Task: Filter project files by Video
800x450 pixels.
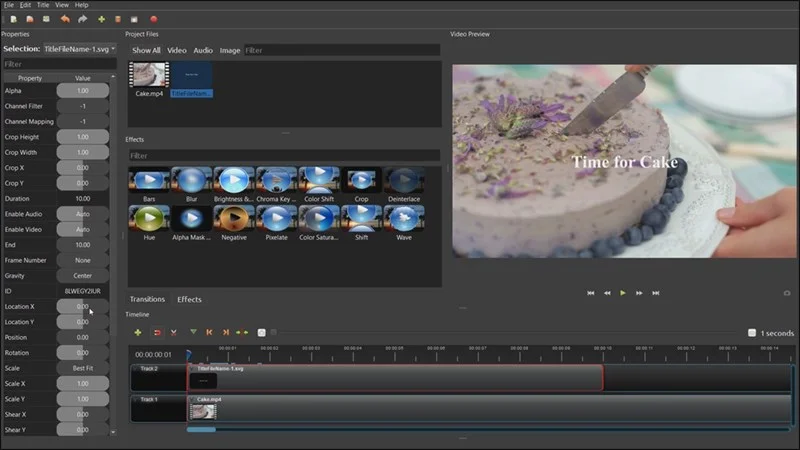Action: point(177,50)
